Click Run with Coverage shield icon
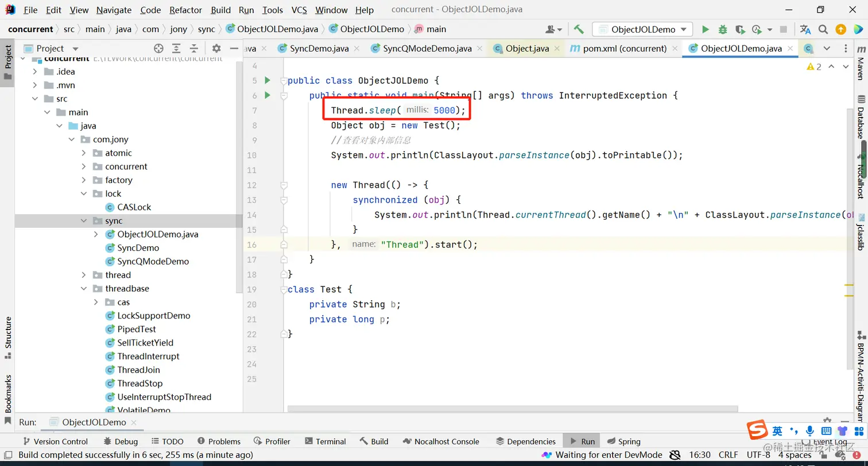 click(740, 29)
